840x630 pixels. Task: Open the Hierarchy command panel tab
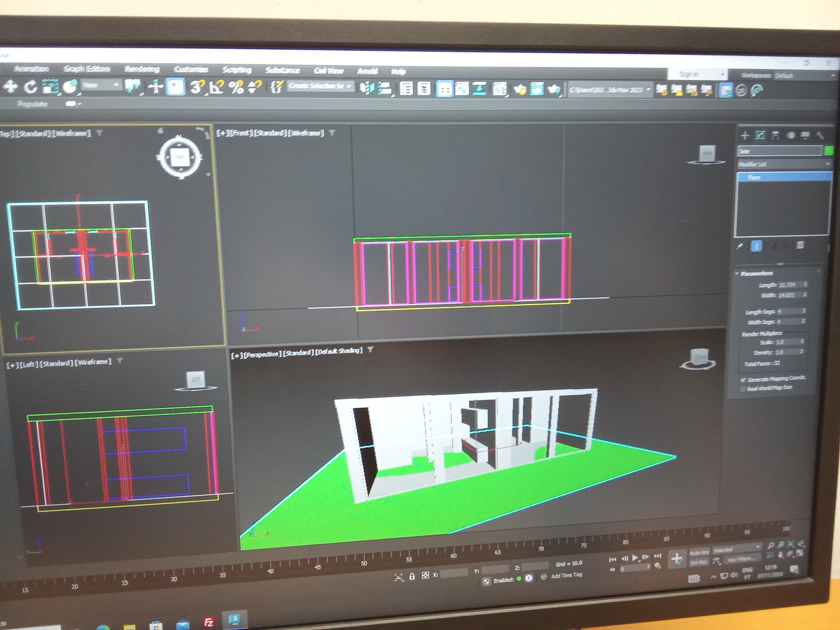coord(775,136)
